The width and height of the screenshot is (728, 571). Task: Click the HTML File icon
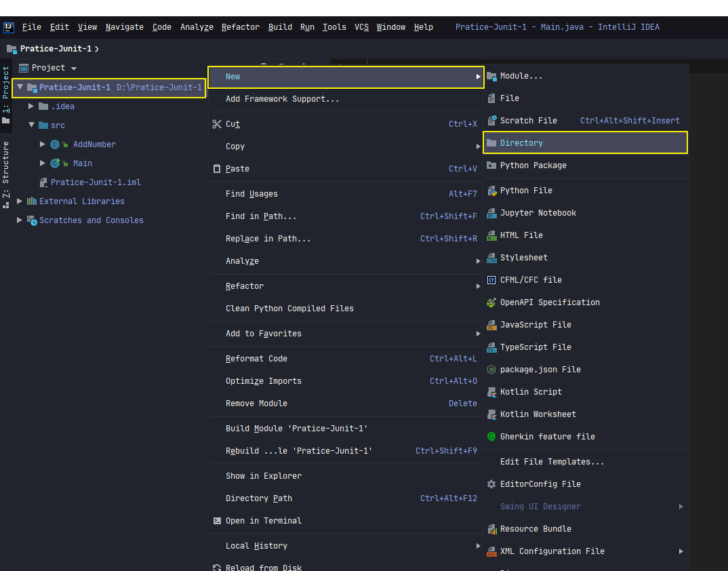pos(491,235)
